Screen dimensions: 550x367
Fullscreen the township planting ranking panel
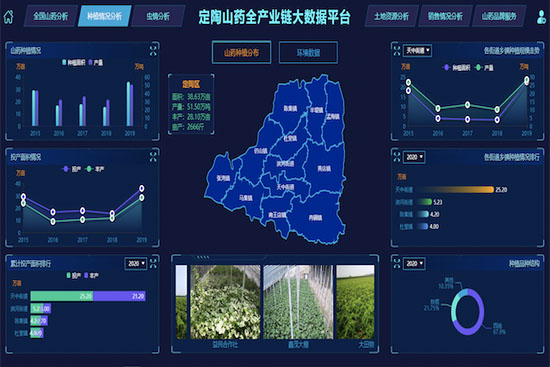tap(397, 157)
